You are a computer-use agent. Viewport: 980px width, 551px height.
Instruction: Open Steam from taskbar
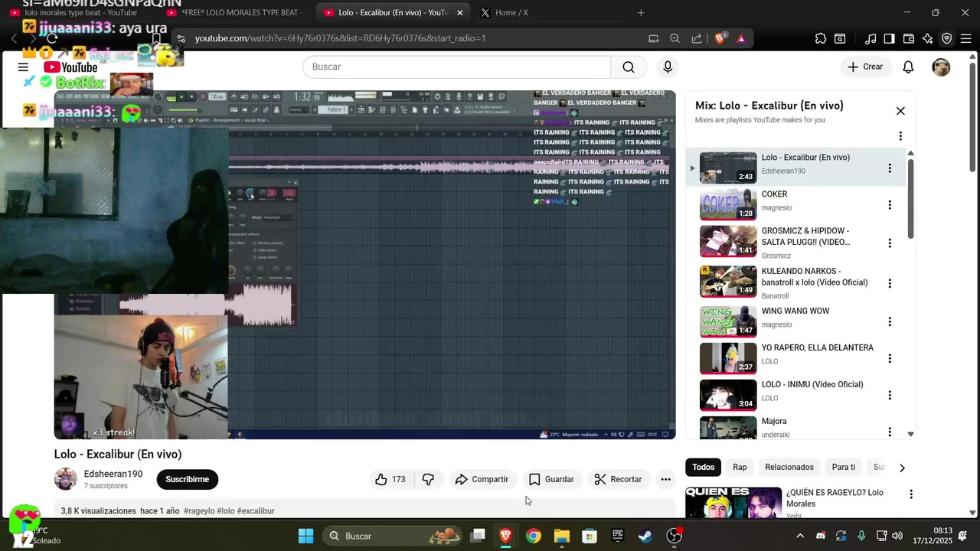(645, 536)
